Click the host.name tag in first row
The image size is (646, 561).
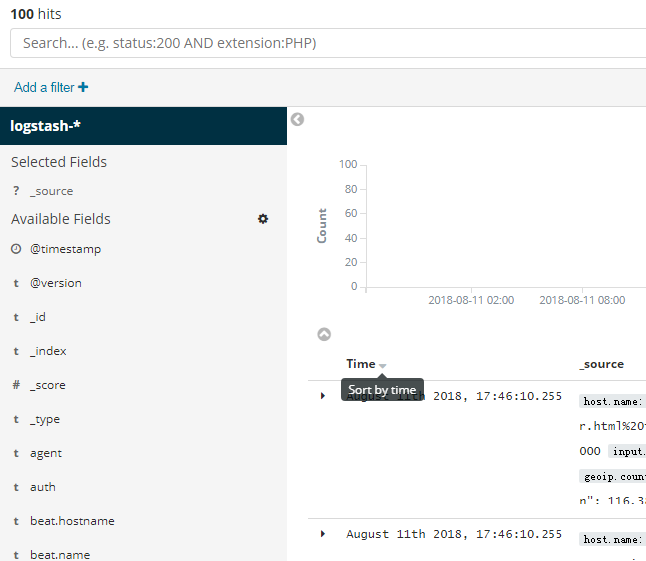pos(612,402)
